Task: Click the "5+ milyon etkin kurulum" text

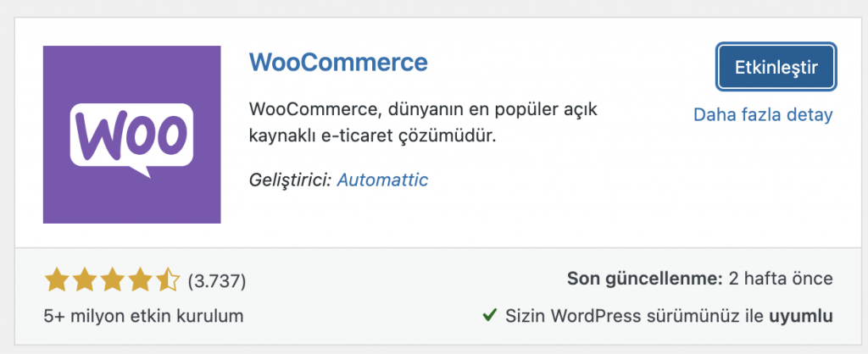Action: coord(143,317)
